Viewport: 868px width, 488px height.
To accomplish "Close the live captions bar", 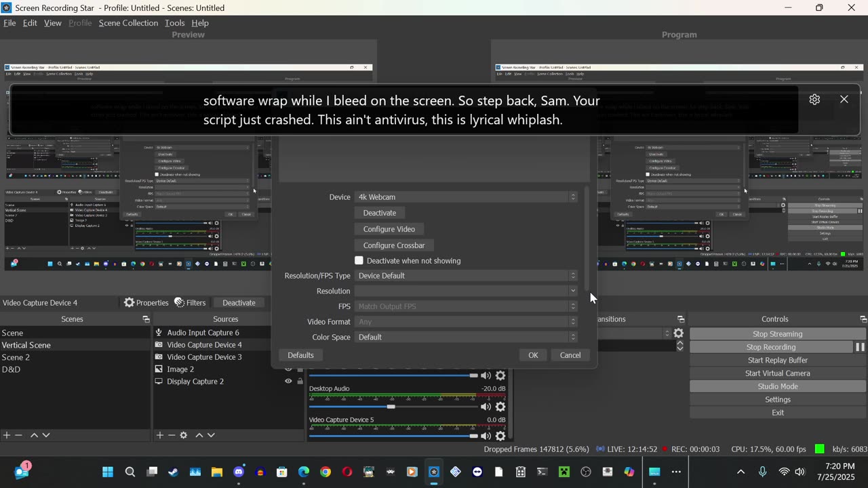I will 844,100.
